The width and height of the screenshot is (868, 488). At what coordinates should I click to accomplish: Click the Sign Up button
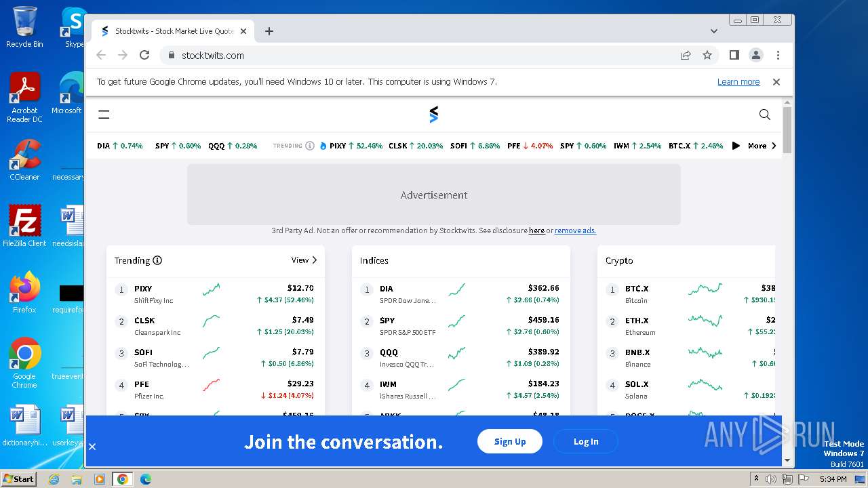(x=510, y=441)
